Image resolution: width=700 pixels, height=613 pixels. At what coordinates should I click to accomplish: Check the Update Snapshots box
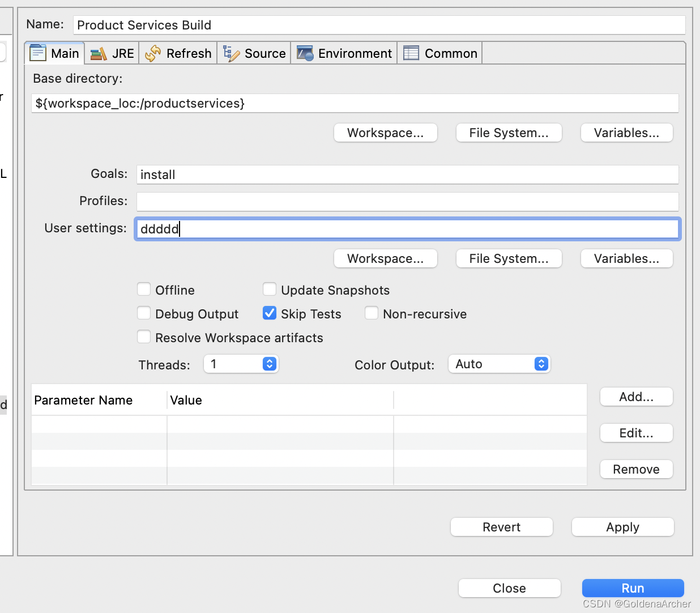click(270, 290)
